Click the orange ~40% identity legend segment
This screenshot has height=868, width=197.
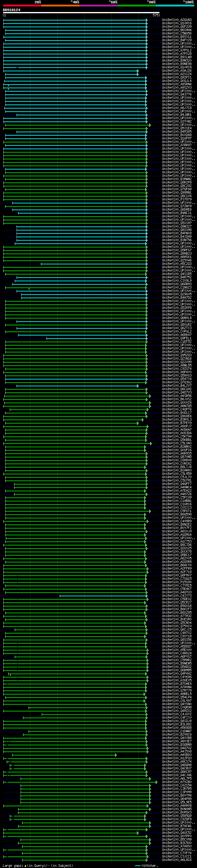[x=60, y=6]
